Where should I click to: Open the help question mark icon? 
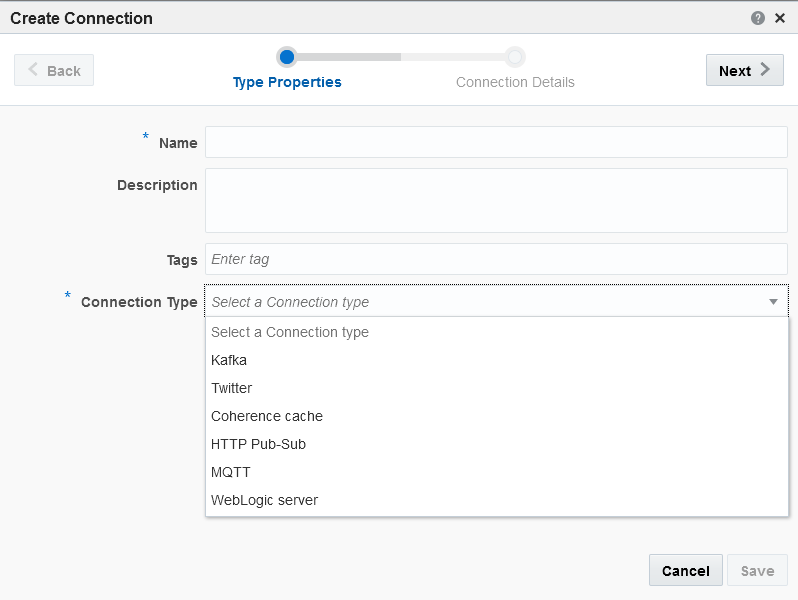(757, 18)
